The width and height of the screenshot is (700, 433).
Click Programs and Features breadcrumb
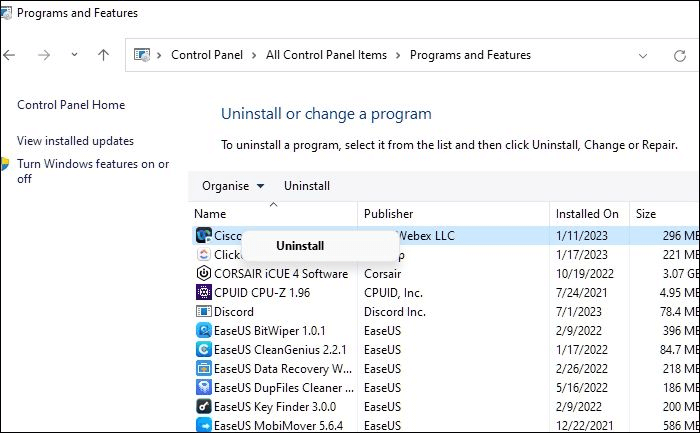click(x=470, y=55)
